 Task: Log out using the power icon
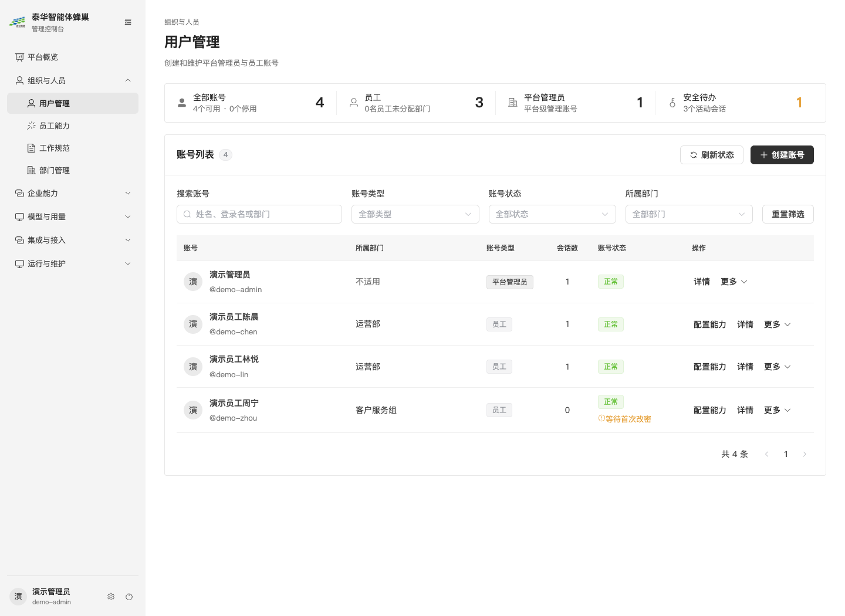pos(129,597)
